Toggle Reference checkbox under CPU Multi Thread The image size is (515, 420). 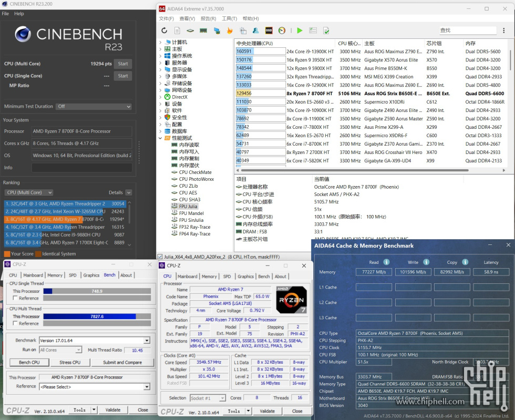tap(15, 323)
